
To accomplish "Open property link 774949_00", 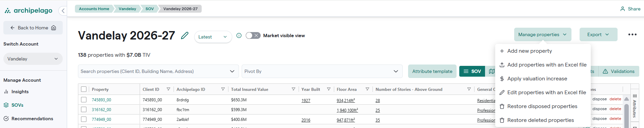I will coord(101,120).
